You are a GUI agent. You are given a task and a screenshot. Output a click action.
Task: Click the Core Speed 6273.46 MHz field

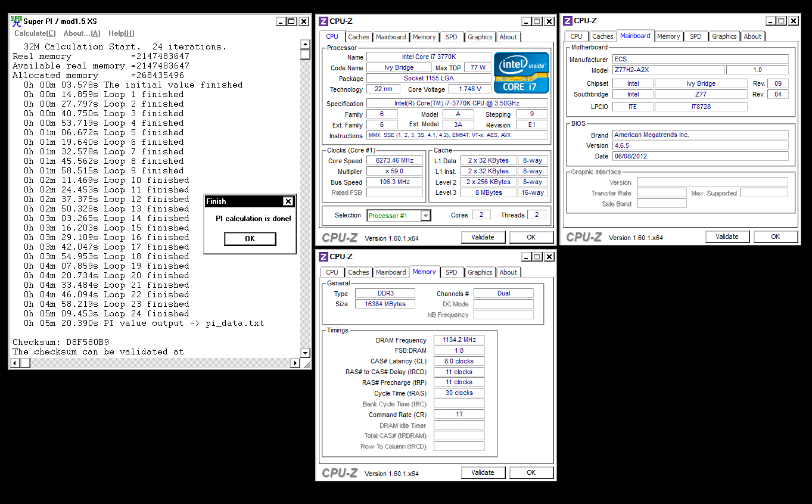[394, 161]
